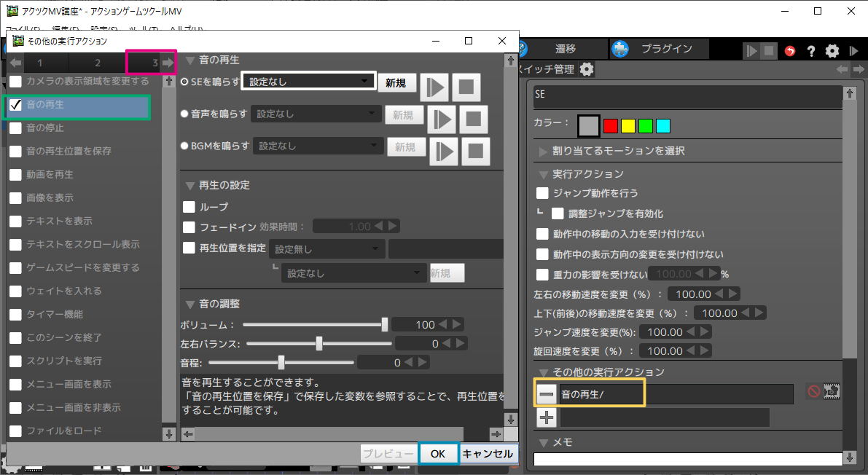
Task: Select the BGMを鳴らす radio button
Action: 184,146
